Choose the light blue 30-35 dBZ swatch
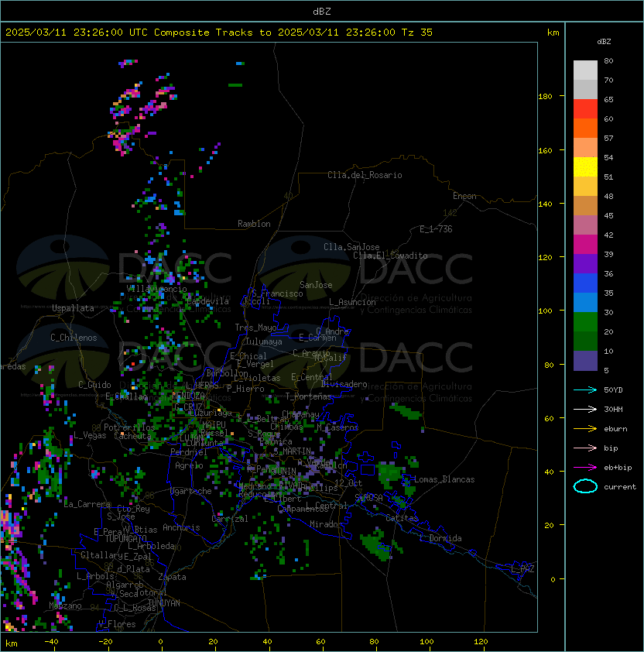The width and height of the screenshot is (644, 652). [585, 302]
